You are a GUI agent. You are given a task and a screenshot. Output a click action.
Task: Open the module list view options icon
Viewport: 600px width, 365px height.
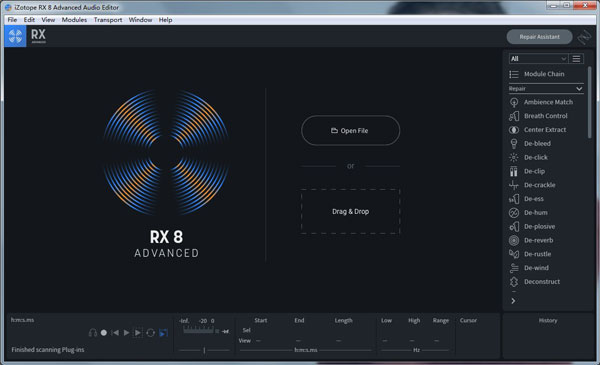(576, 59)
